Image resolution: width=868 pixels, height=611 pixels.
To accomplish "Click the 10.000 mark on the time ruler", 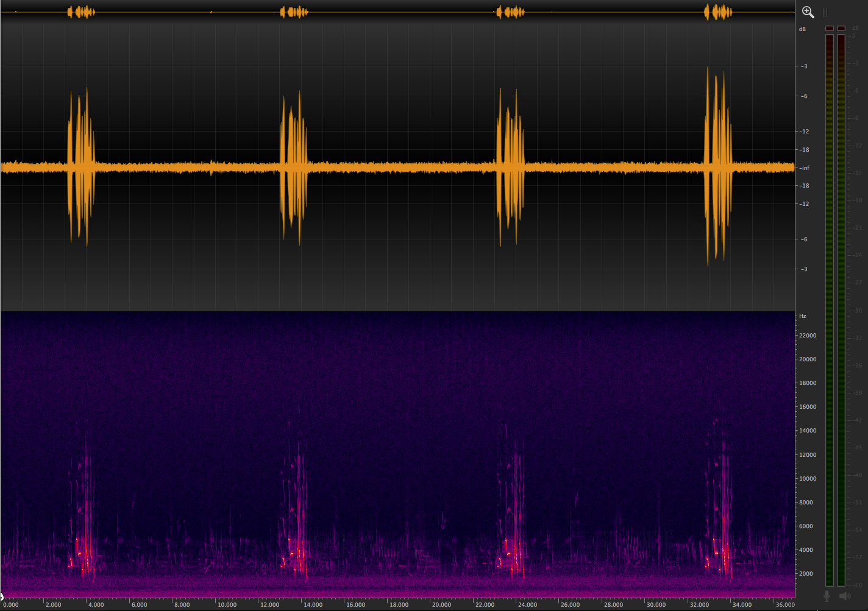I will (227, 605).
